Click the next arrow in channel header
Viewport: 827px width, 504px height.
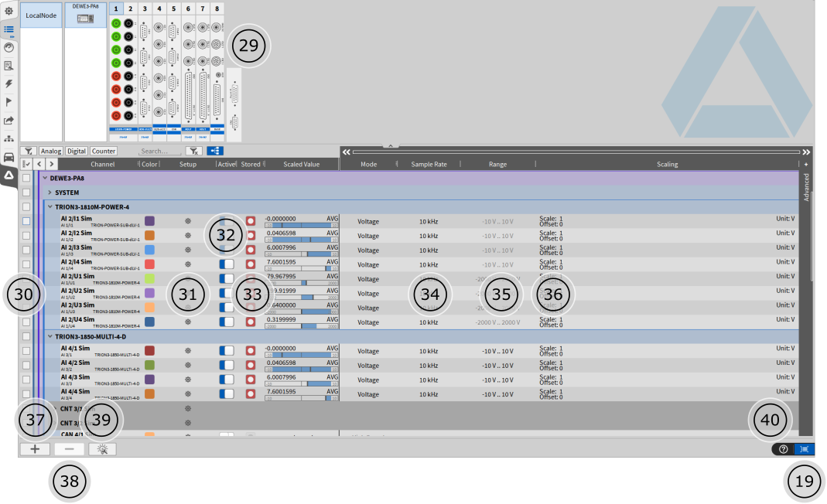tap(51, 165)
